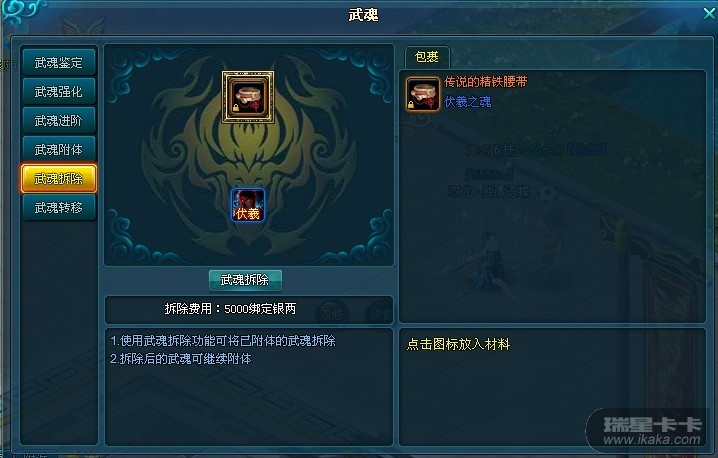Open the 武魂鉴定 tab
The width and height of the screenshot is (718, 458).
(59, 62)
